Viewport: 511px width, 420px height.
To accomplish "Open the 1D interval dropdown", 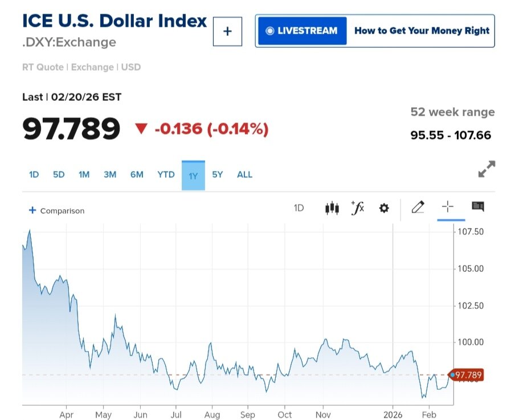I will 299,208.
